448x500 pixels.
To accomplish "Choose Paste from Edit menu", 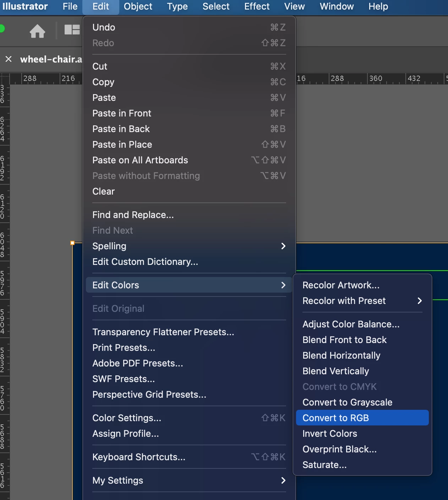I will pyautogui.click(x=189, y=98).
